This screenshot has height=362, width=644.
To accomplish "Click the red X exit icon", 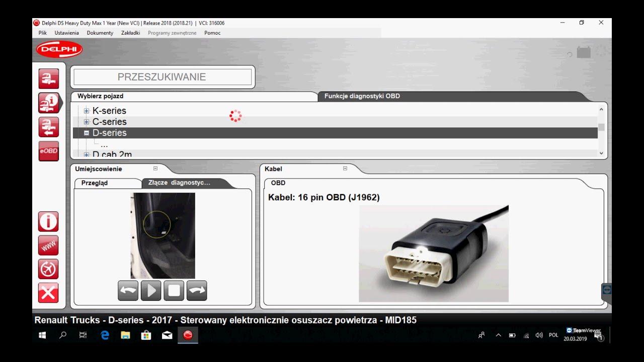I will coord(48,293).
